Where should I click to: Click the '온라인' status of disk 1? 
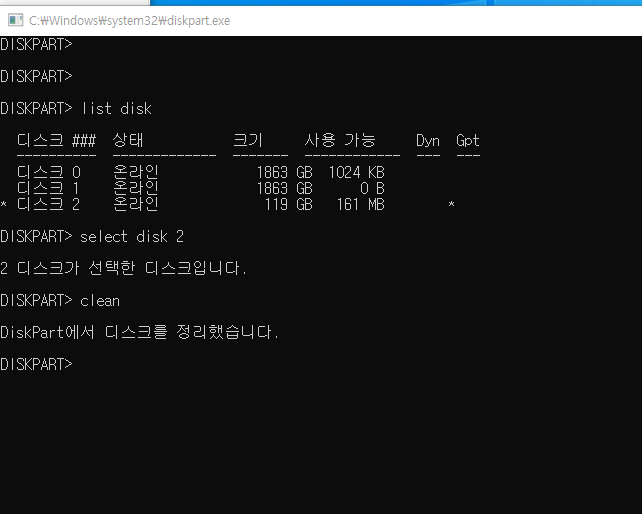tap(136, 188)
